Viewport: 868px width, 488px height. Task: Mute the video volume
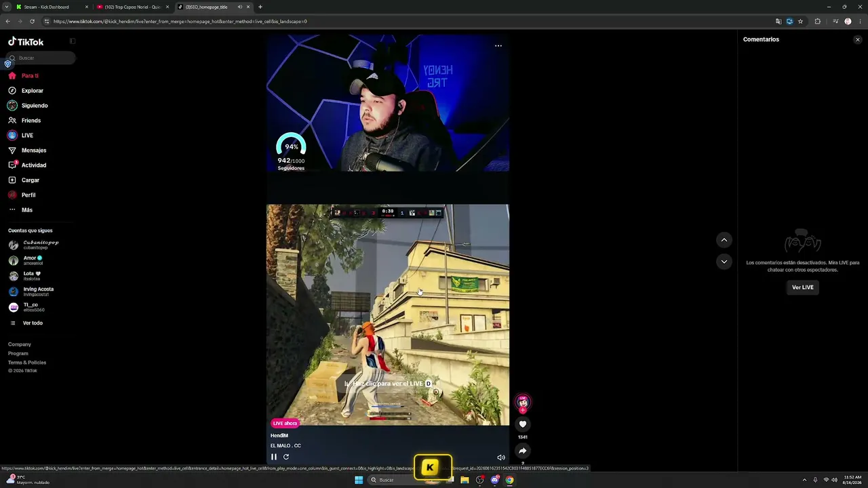pos(501,457)
